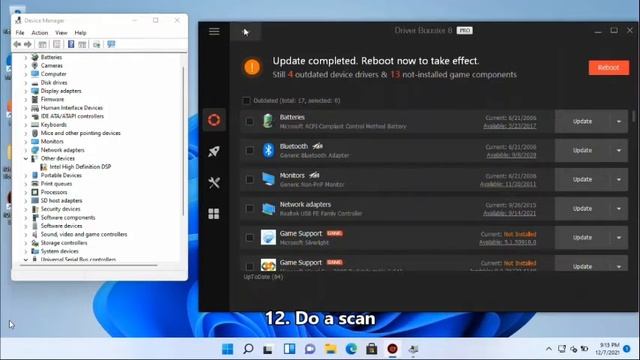Click the Monitors driver icon in Driver Booster

pos(268,180)
